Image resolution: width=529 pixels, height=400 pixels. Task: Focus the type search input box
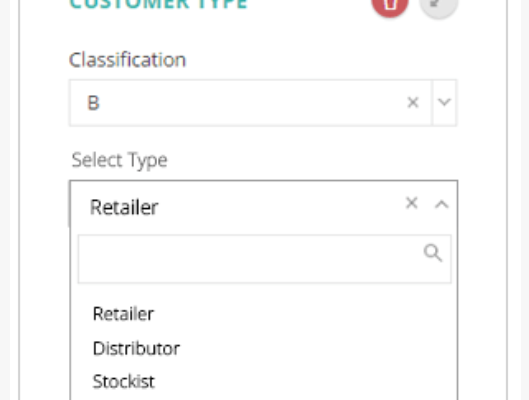point(264,259)
